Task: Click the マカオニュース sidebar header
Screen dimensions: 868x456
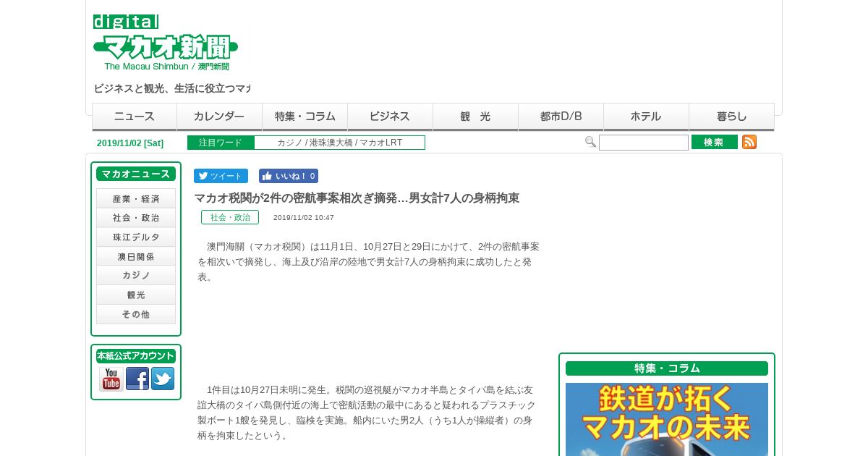Action: 136,174
